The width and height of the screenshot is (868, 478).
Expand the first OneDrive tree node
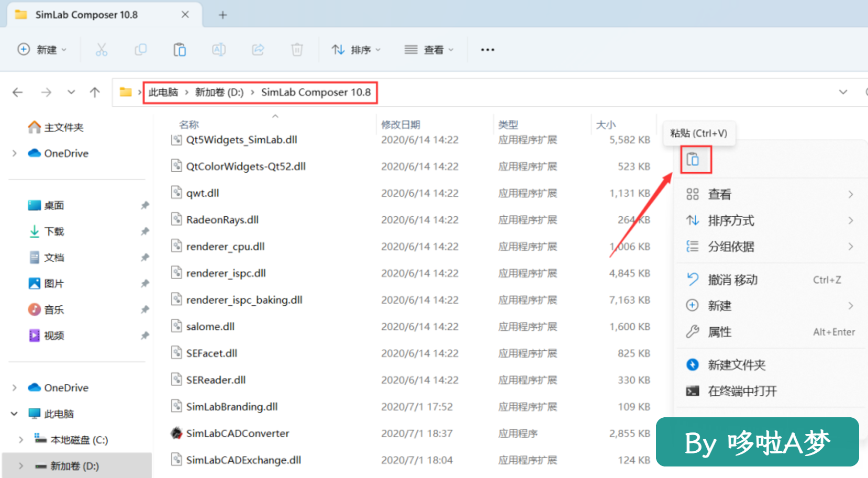[15, 153]
